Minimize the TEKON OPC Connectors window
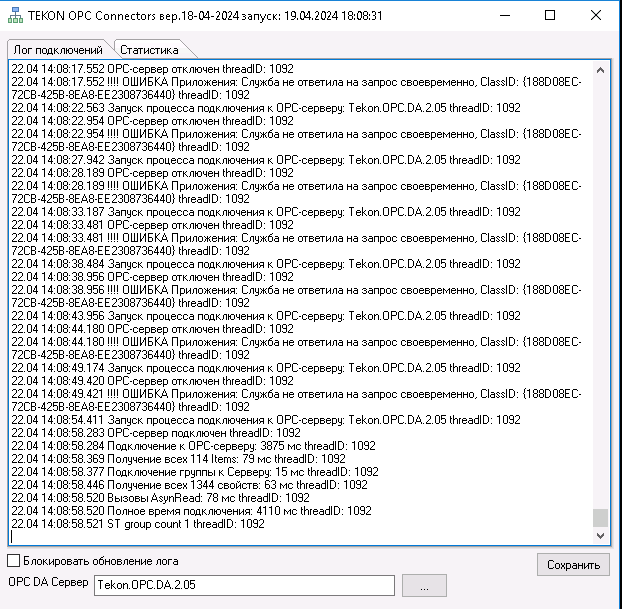Image resolution: width=622 pixels, height=609 pixels. pyautogui.click(x=504, y=15)
